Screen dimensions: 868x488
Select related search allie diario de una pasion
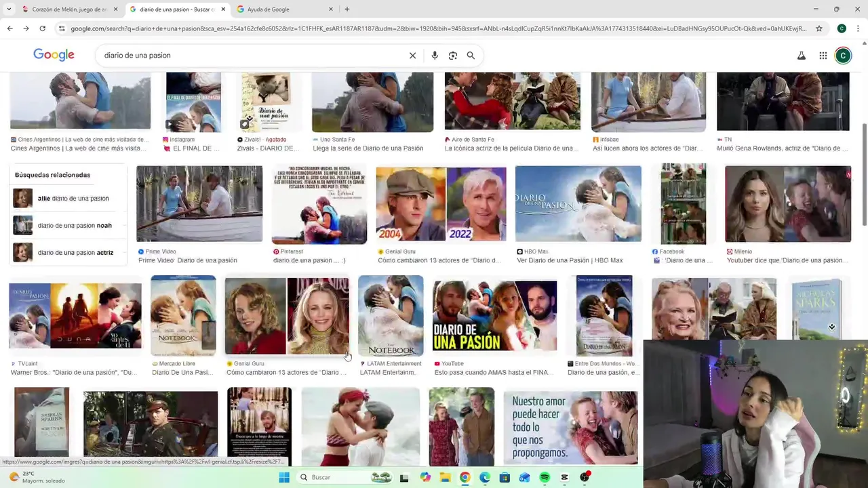click(69, 199)
